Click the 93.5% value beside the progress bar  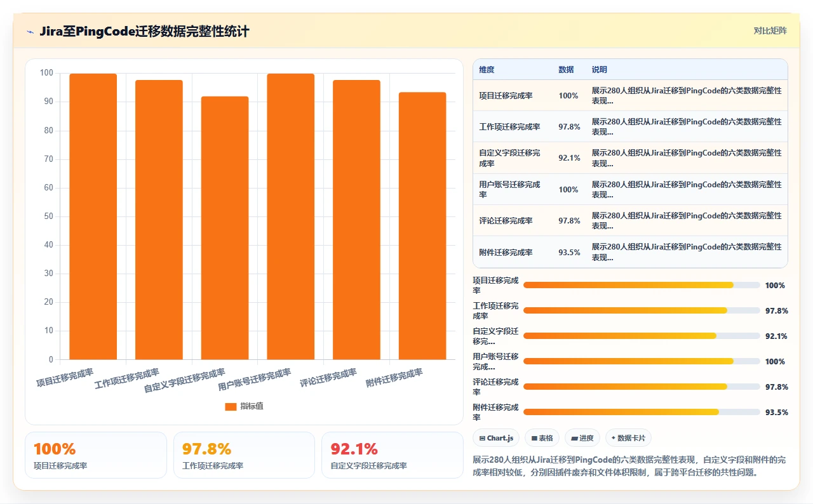(777, 413)
